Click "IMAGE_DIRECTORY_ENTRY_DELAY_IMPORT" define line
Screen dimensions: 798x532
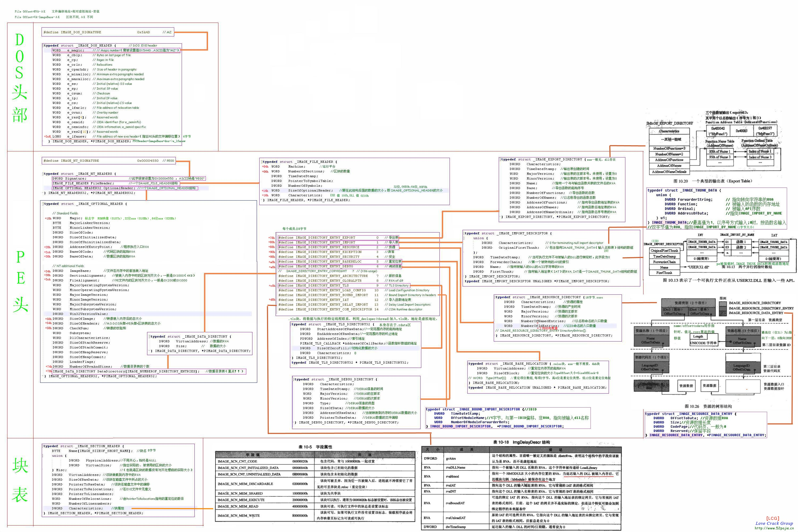coord(355,305)
